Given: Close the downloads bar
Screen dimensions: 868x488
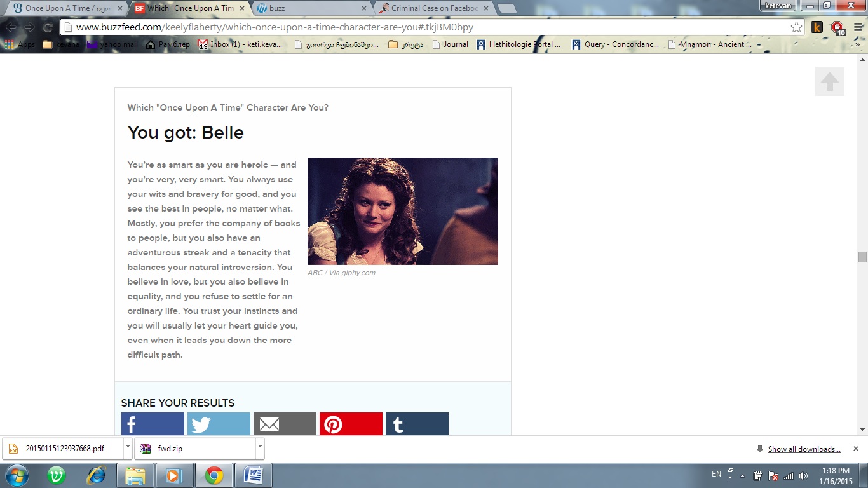Looking at the screenshot, I should pyautogui.click(x=855, y=449).
